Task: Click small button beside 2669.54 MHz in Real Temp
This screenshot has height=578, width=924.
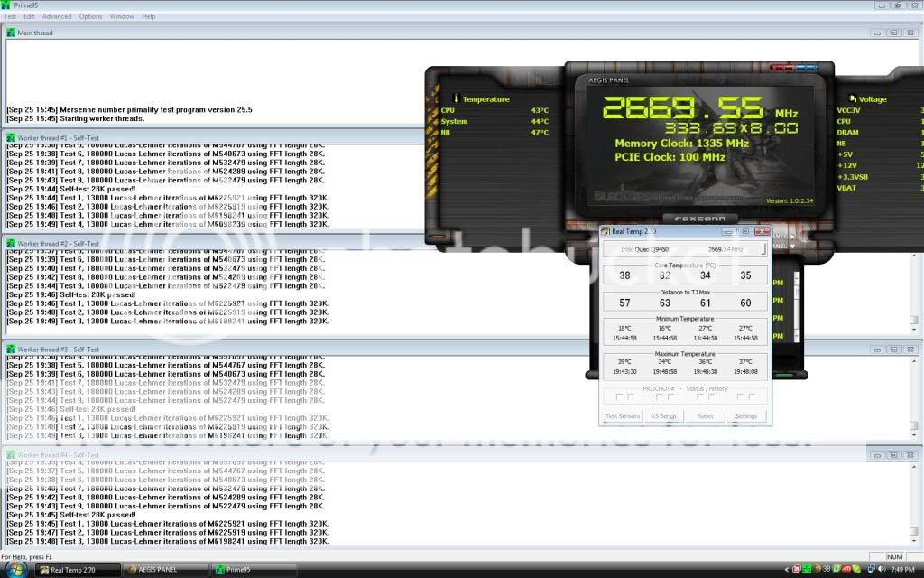Action: (763, 249)
